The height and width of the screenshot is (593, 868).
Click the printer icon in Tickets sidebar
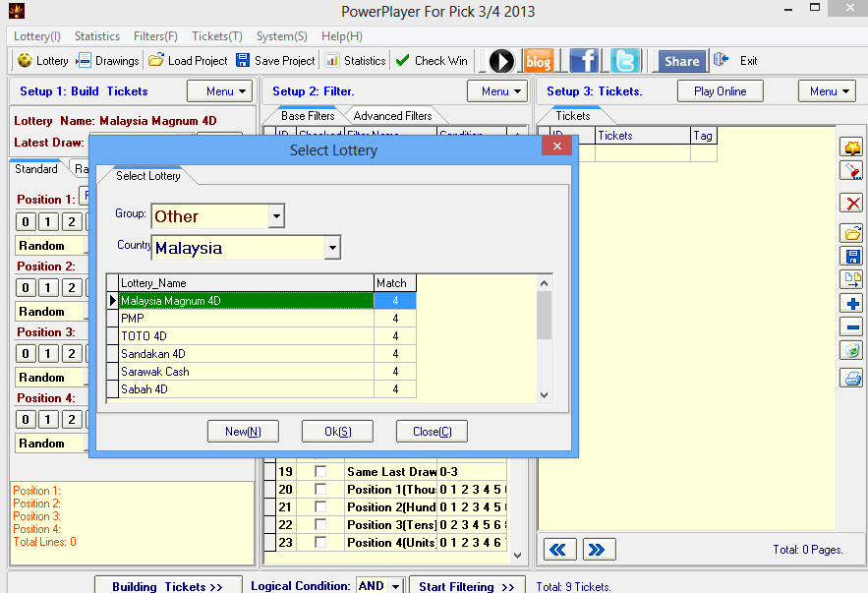point(852,379)
